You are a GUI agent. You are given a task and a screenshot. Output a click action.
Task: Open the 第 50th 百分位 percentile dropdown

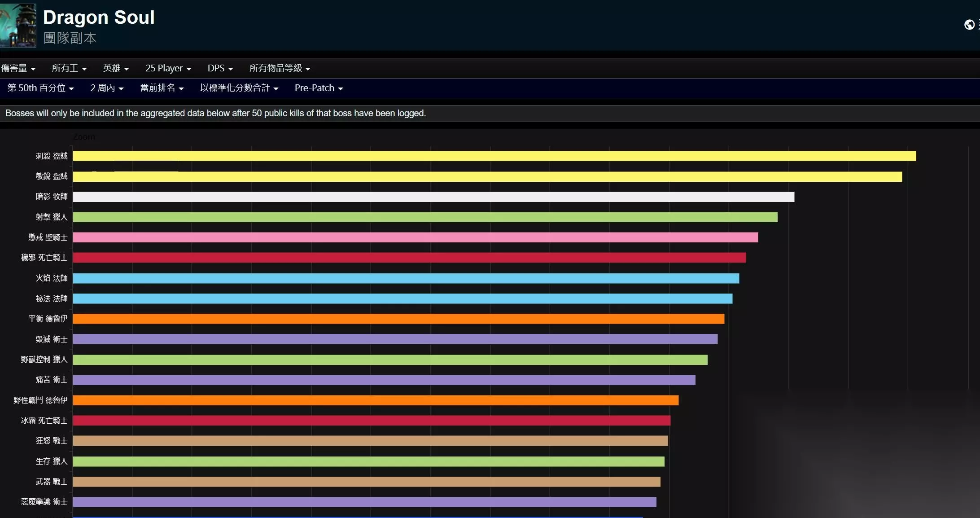coord(40,88)
